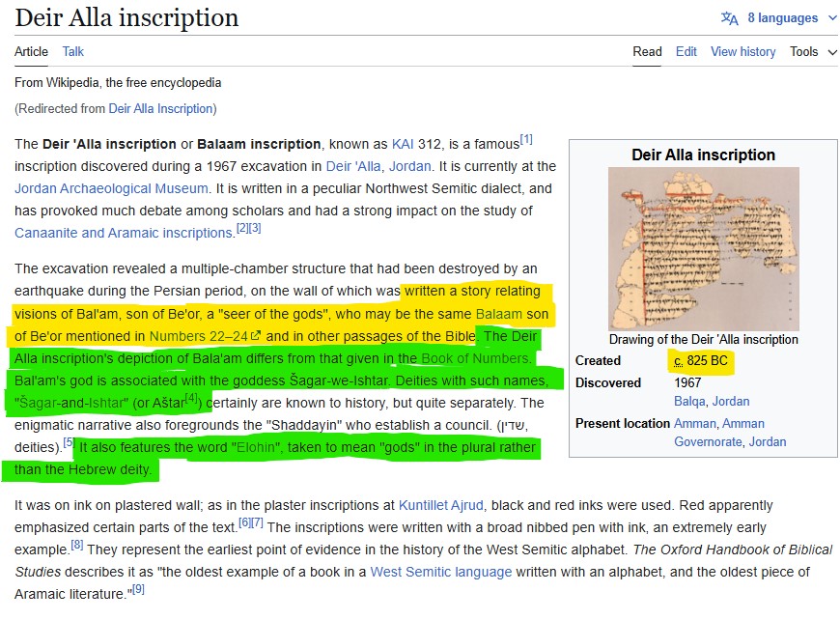
Task: Open the first Amman link in Present location
Action: (x=695, y=423)
